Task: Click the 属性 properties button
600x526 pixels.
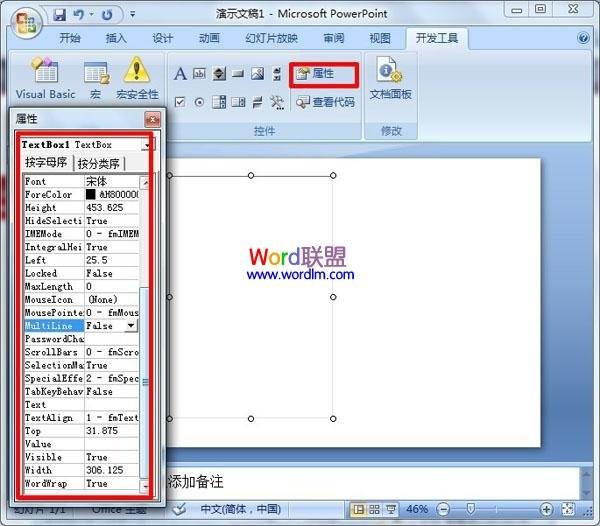Action: point(324,73)
